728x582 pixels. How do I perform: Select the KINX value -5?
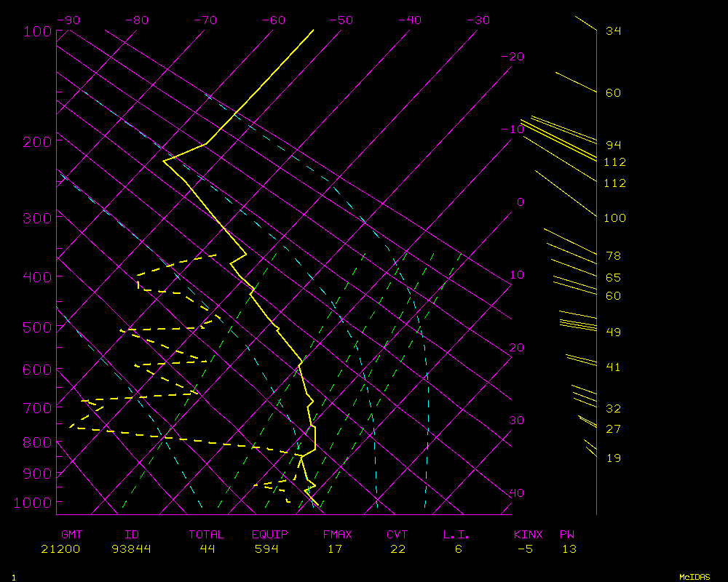[x=524, y=549]
